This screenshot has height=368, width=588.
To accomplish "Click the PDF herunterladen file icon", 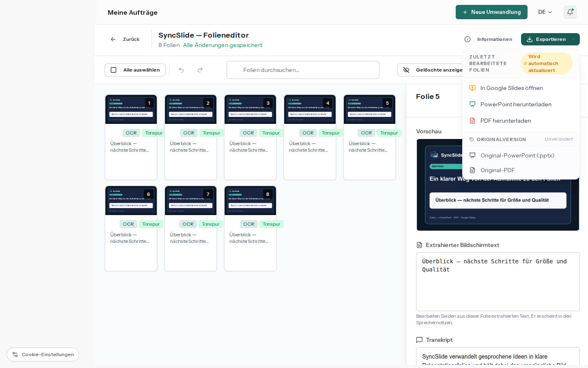I will tap(472, 121).
